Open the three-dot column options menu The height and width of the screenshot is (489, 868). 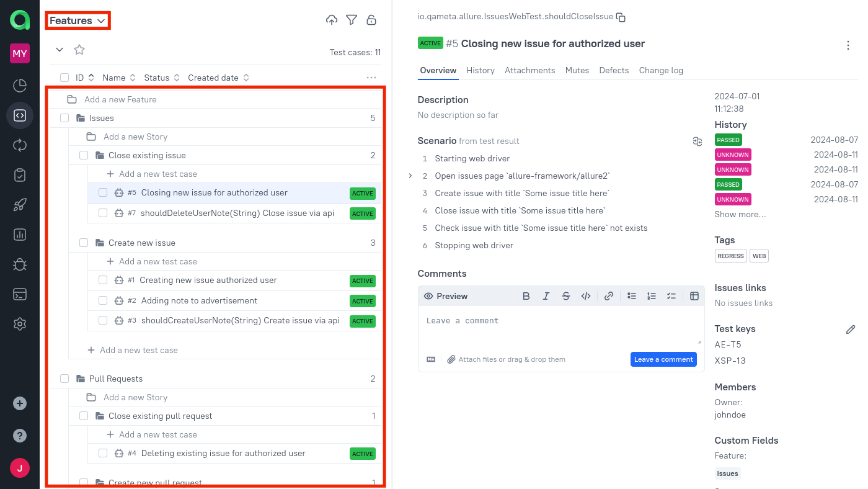click(371, 78)
